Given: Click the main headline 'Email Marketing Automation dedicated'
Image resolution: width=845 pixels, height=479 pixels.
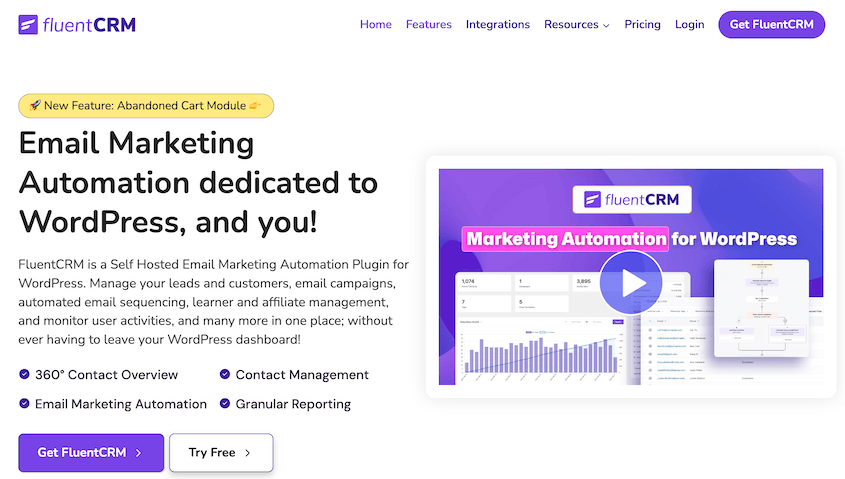Looking at the screenshot, I should 198,182.
